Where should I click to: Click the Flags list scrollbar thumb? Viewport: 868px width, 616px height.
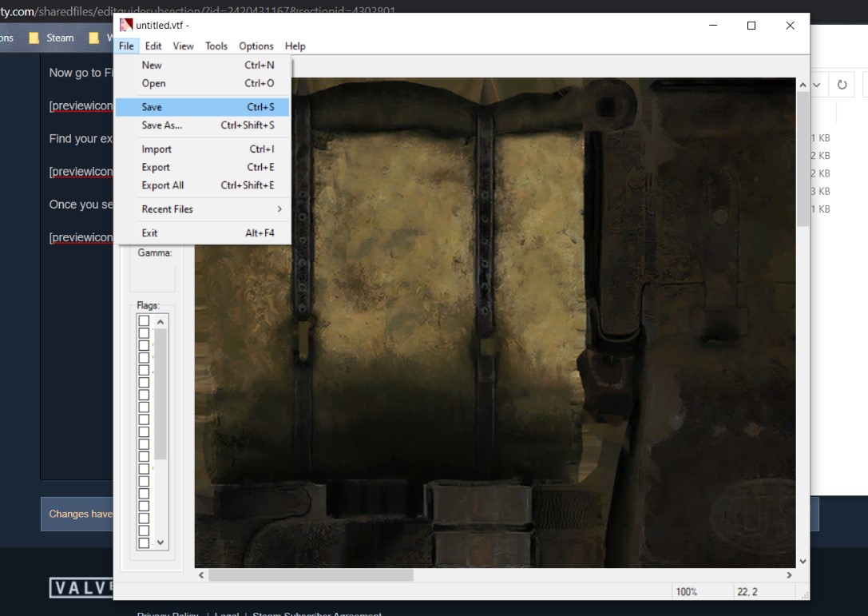(x=161, y=394)
